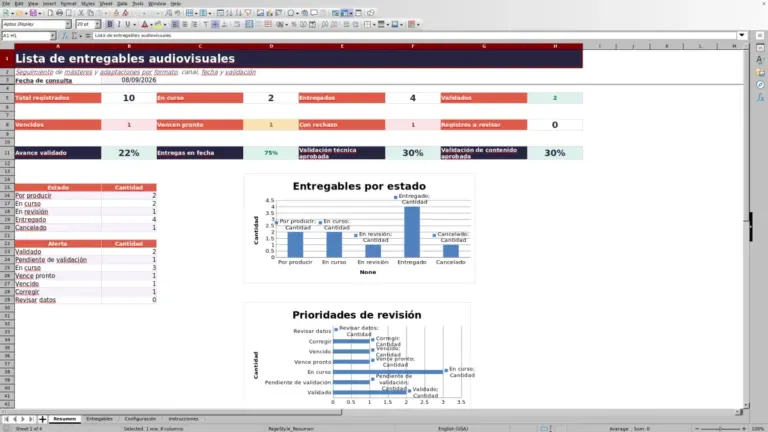The width and height of the screenshot is (768, 432).
Task: Click the Formula equals sign icon
Action: click(x=88, y=36)
